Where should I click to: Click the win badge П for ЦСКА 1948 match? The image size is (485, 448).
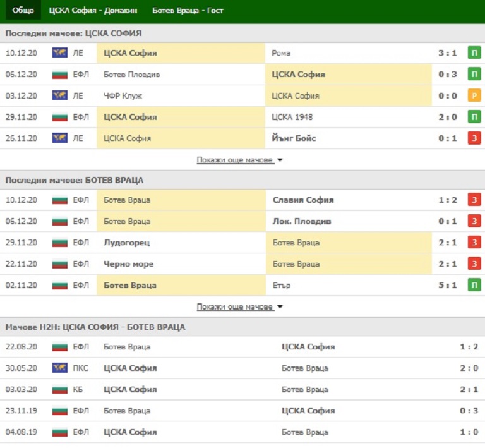point(474,117)
